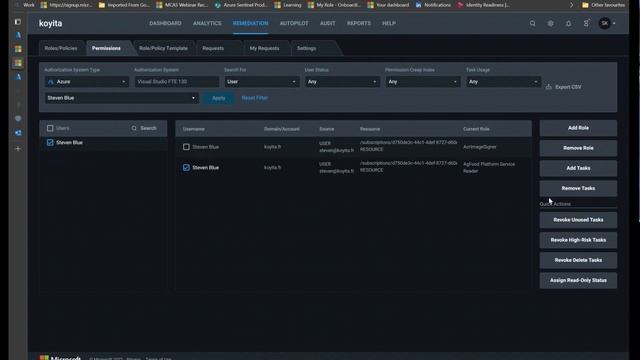
Task: Select the Remediation menu
Action: click(251, 23)
